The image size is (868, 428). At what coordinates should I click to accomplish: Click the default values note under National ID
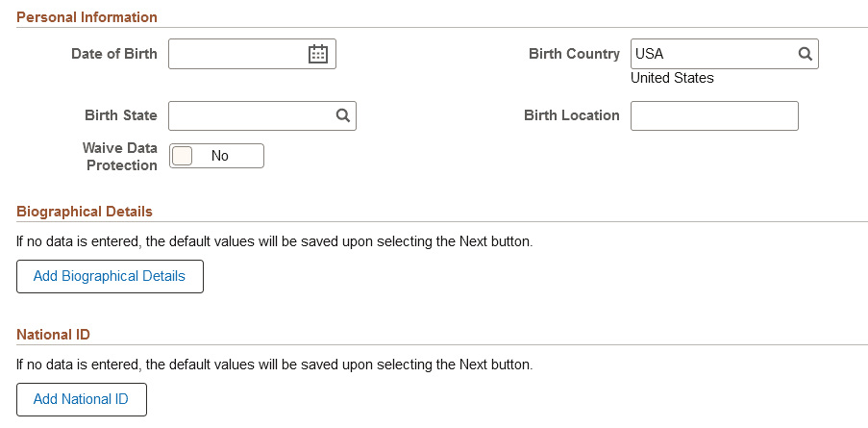pyautogui.click(x=274, y=365)
